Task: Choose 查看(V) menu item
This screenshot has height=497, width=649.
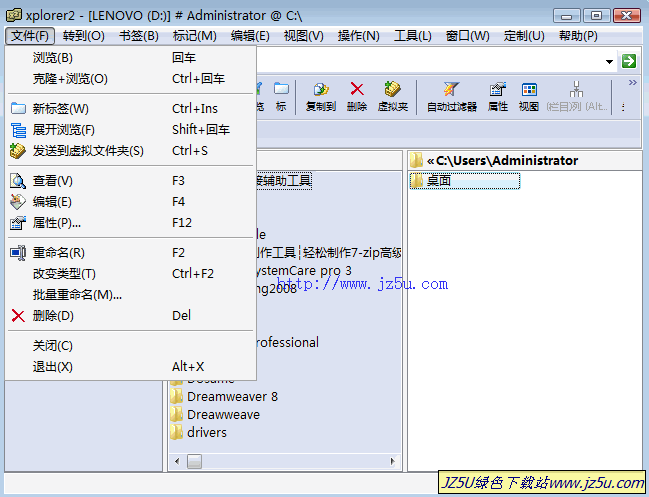Action: (53, 180)
